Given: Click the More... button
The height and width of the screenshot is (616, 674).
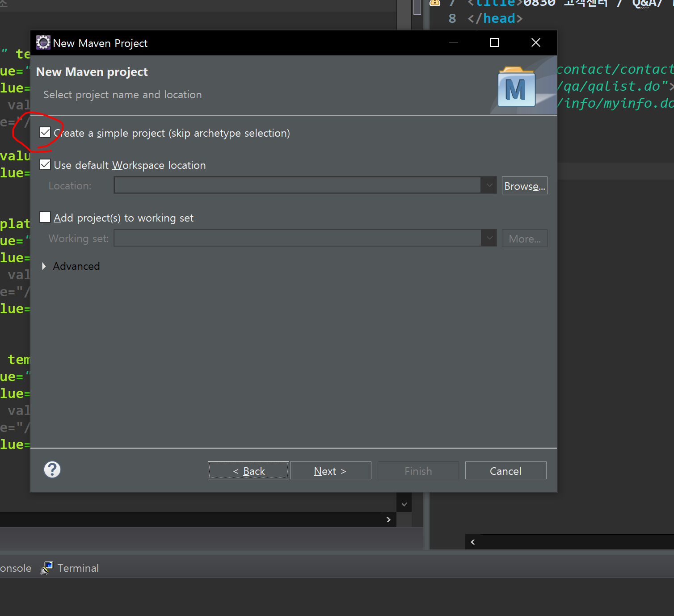Looking at the screenshot, I should pos(525,239).
